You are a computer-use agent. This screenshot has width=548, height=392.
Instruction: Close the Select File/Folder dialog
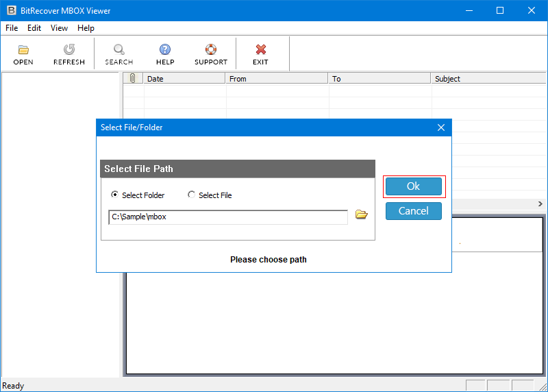pos(441,127)
